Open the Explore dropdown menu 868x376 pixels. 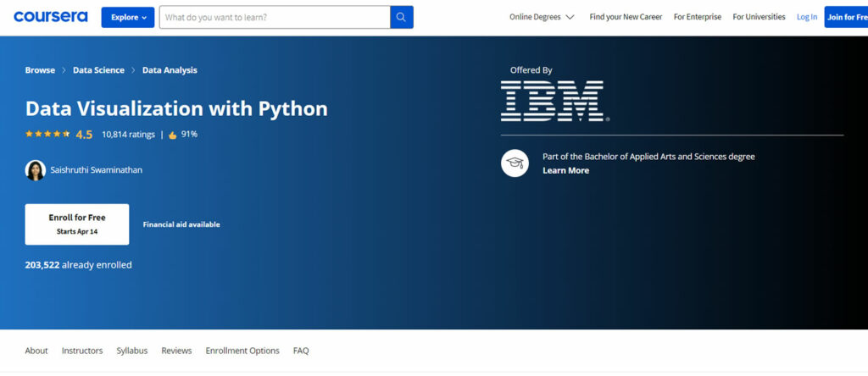[128, 17]
